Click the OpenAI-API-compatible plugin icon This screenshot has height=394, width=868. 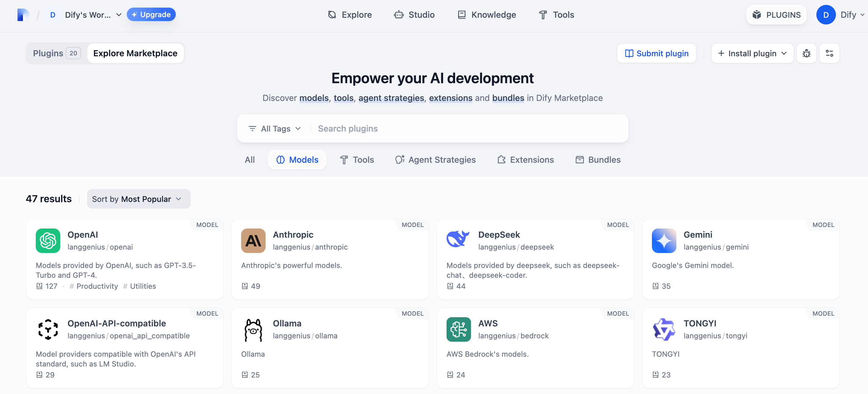(48, 329)
